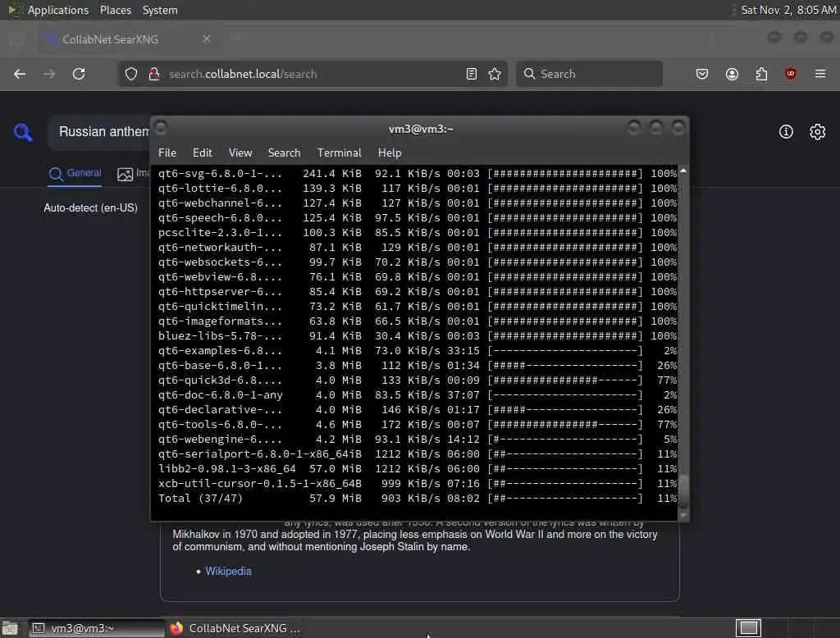Click terminal scrollbar down arrow
840x638 pixels.
click(683, 515)
